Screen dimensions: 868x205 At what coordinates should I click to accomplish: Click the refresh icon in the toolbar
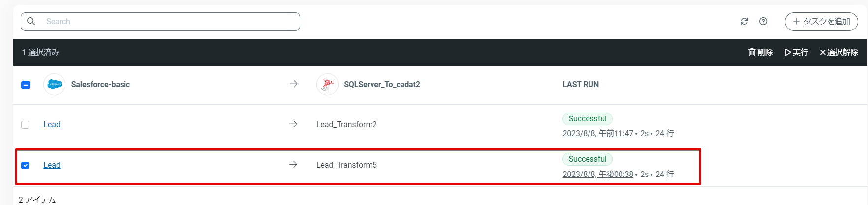coord(744,21)
